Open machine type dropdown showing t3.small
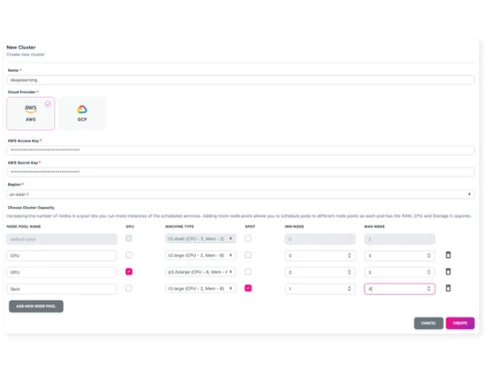This screenshot has height=375, width=500. click(201, 239)
